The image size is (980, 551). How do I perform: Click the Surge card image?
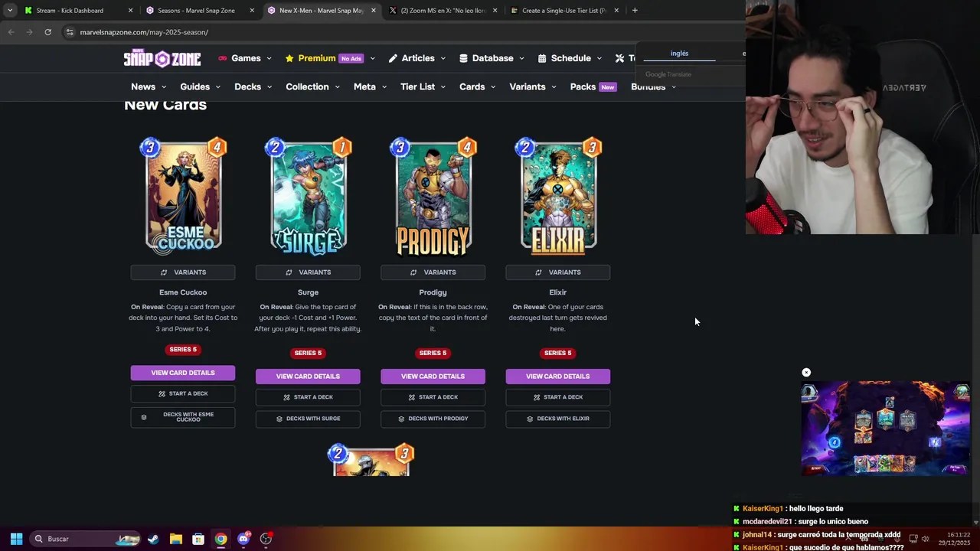[x=308, y=196]
